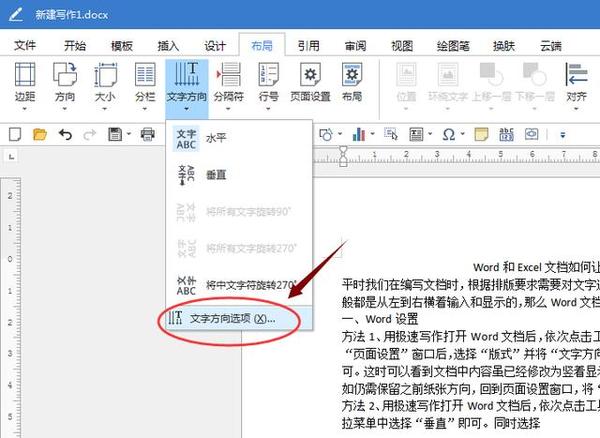
Task: Expand the arrow under 边距
Action: pyautogui.click(x=25, y=109)
